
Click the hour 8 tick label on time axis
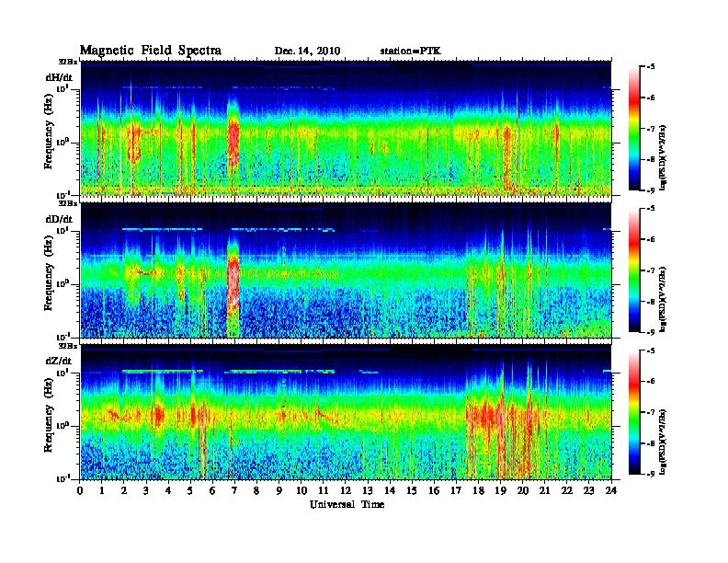point(256,491)
